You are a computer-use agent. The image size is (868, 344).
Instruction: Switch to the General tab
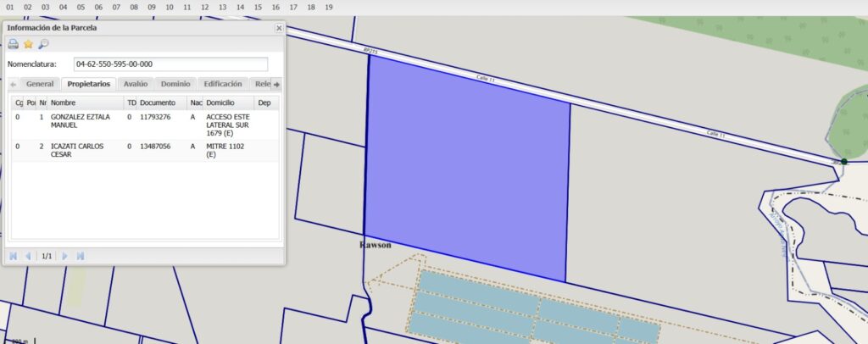click(40, 84)
